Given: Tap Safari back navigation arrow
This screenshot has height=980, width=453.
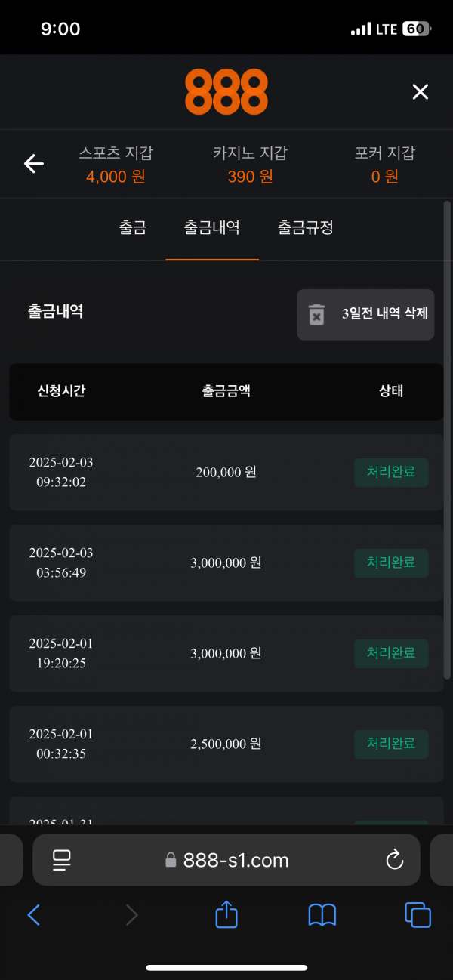Looking at the screenshot, I should tap(34, 915).
